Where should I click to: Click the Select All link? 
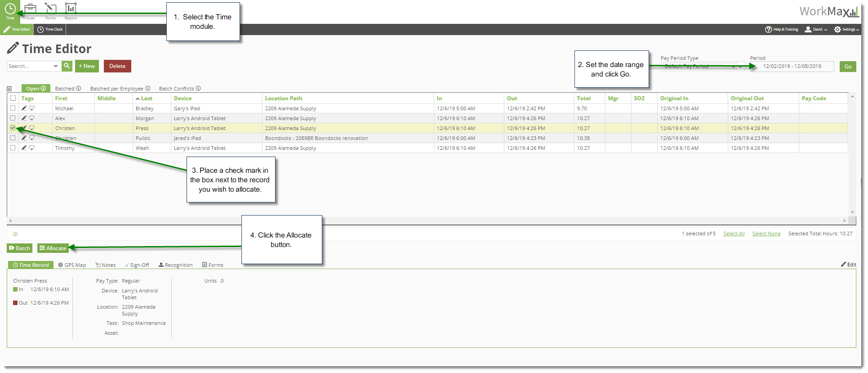tap(734, 234)
